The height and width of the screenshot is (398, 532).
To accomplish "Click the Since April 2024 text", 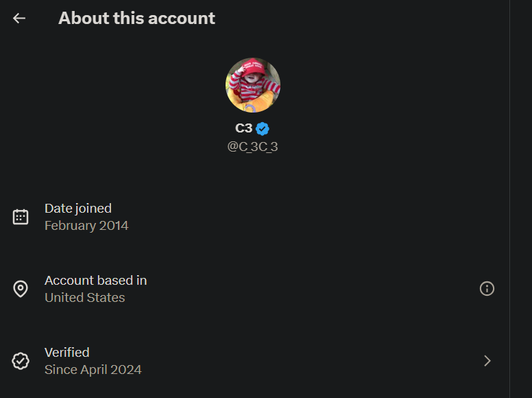I will coord(93,370).
